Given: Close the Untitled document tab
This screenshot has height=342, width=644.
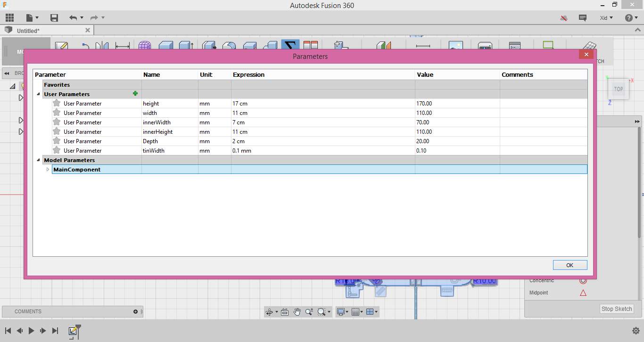Looking at the screenshot, I should point(87,30).
